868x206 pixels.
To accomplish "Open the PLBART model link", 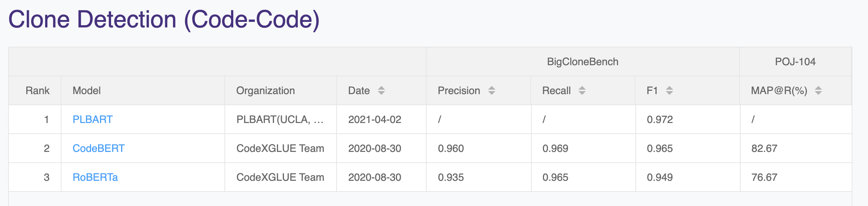I will [x=92, y=119].
